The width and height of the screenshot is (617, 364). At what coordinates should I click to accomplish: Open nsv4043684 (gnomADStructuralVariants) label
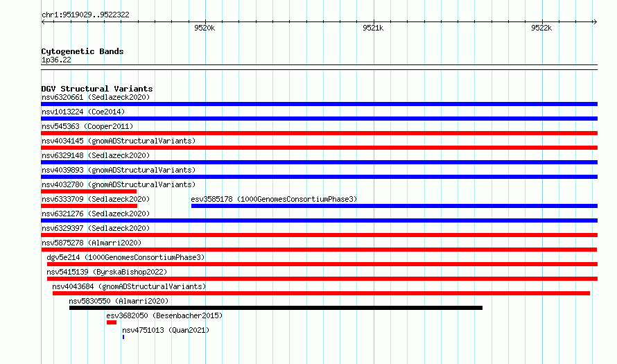point(129,286)
